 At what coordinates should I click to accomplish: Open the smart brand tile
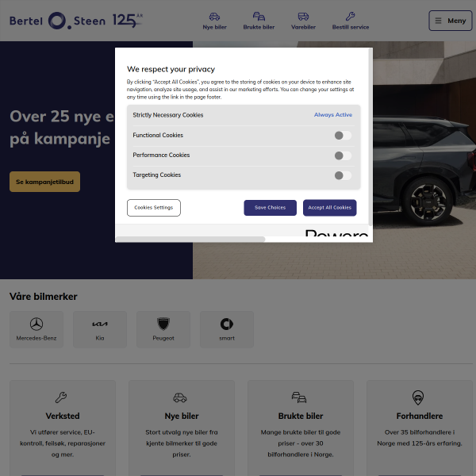(x=227, y=328)
